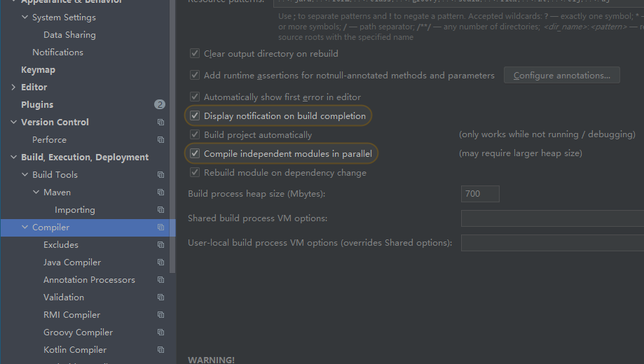Click the settings tree vertical scrollbar
This screenshot has width=644, height=364.
pos(172,135)
